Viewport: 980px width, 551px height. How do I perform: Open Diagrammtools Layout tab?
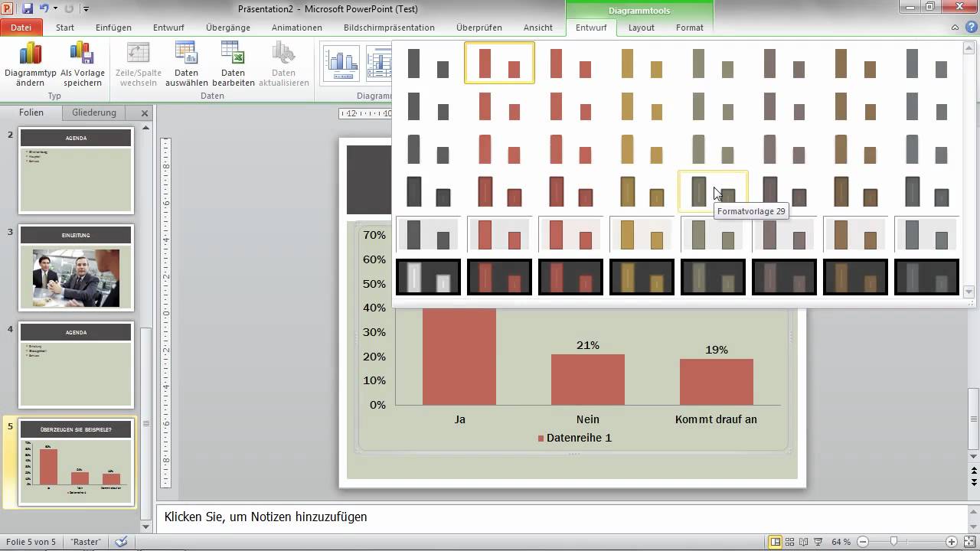pos(642,28)
